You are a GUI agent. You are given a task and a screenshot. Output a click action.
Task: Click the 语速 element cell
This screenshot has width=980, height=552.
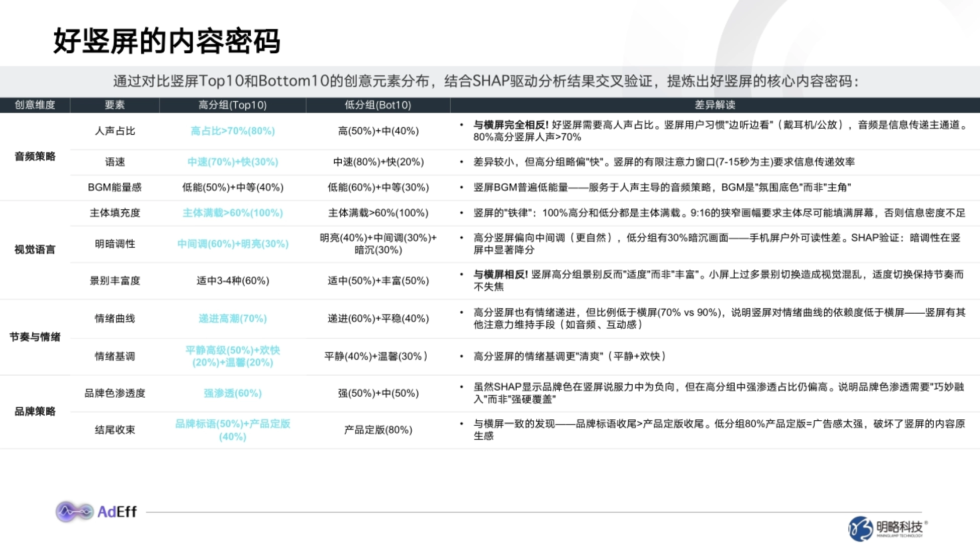tap(115, 162)
